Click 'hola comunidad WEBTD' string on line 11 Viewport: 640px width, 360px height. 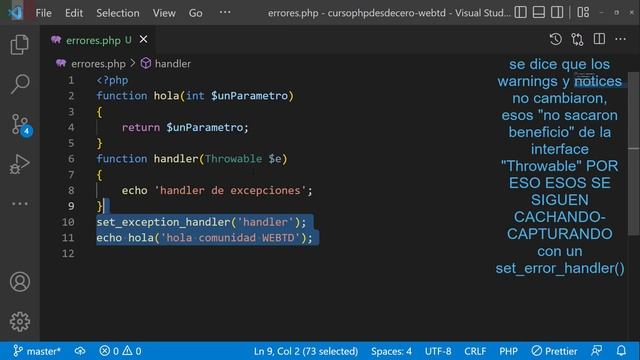click(230, 238)
